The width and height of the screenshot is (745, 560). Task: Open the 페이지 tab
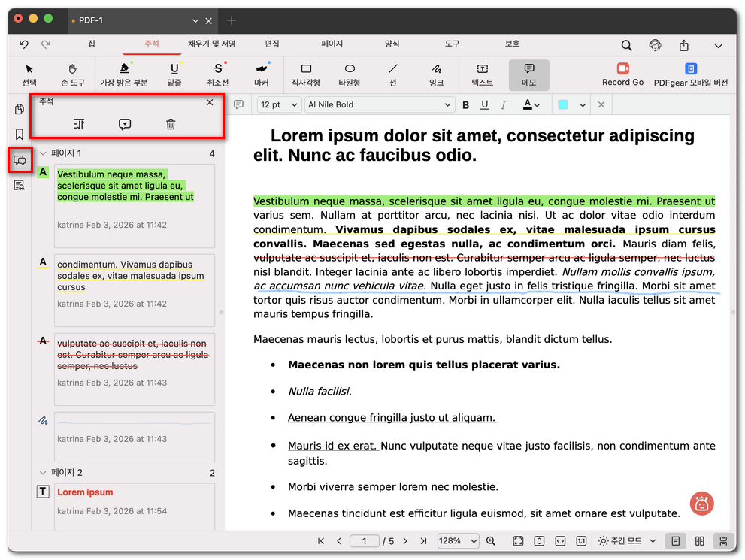click(x=332, y=44)
